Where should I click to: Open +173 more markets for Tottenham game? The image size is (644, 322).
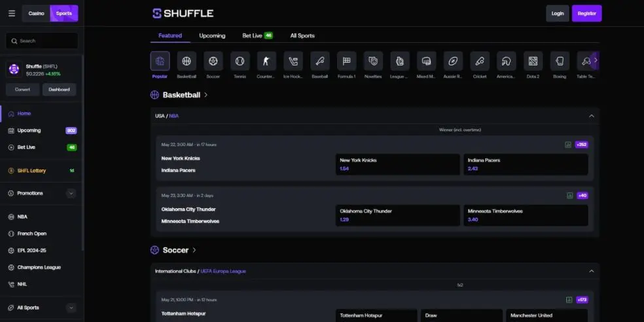point(582,300)
